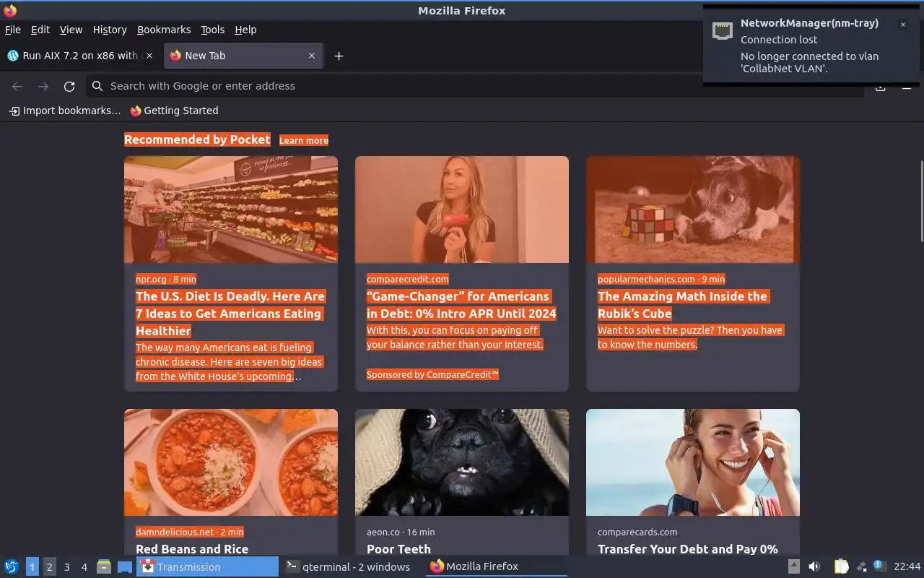Open the file manager from the taskbar

(x=104, y=566)
